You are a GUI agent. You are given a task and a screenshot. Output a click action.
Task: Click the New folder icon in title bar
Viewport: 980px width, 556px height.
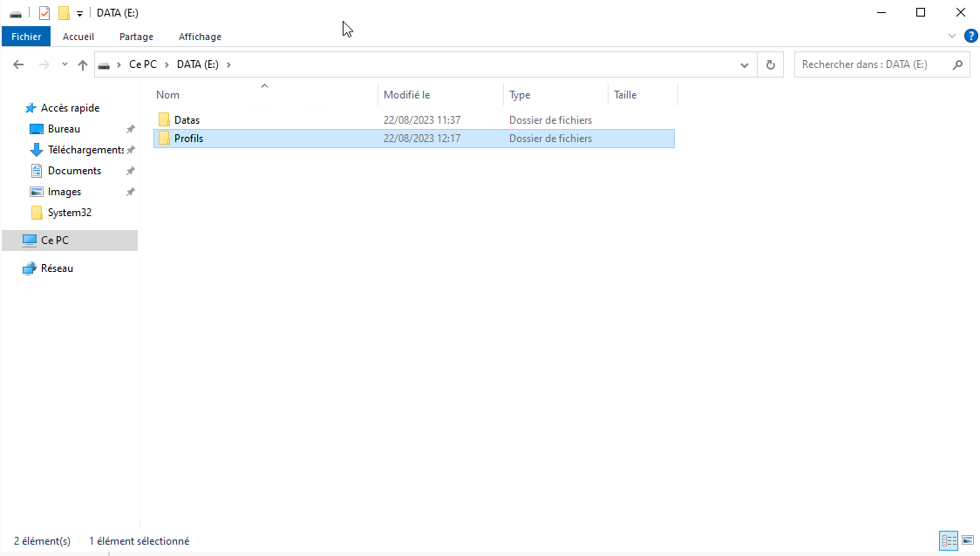(x=63, y=13)
